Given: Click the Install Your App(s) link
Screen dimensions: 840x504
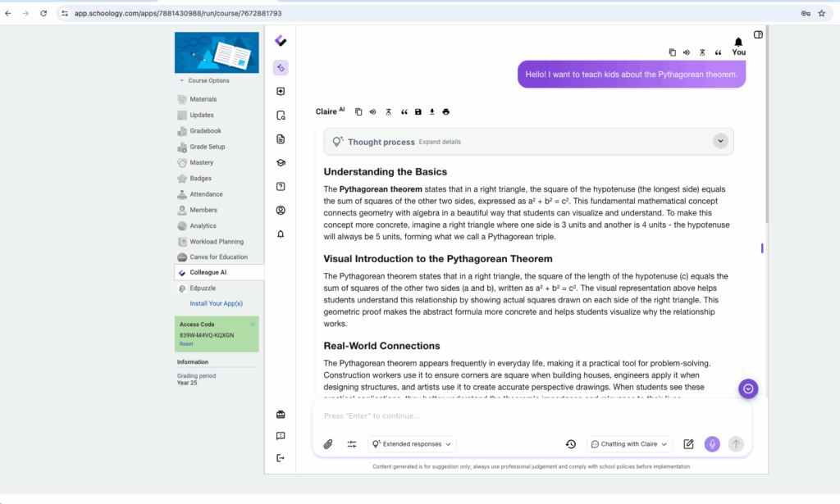Looking at the screenshot, I should [x=217, y=303].
